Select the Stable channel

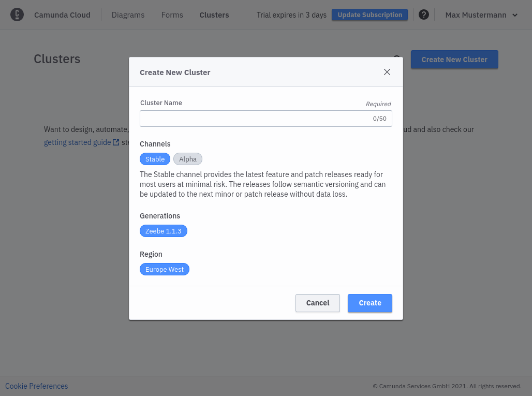[x=155, y=158]
